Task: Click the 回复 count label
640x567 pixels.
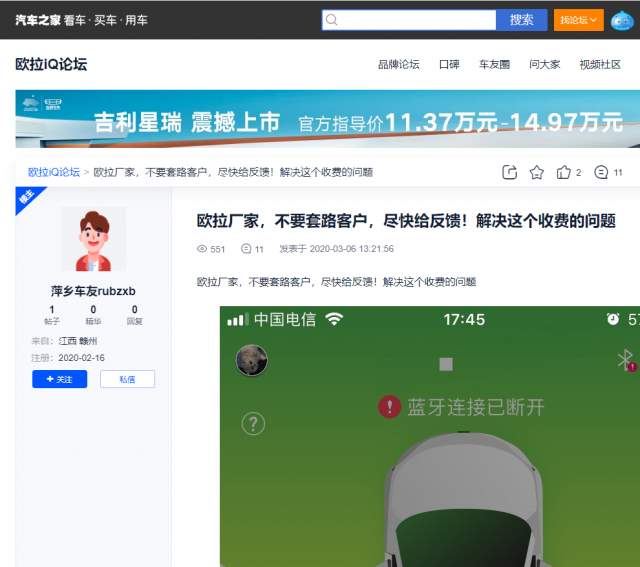Action: click(134, 321)
